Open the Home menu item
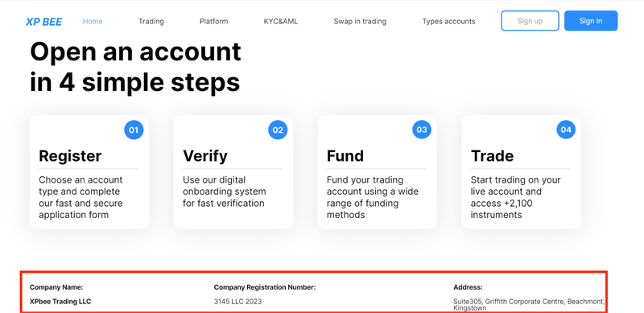This screenshot has height=313, width=644. coord(93,22)
